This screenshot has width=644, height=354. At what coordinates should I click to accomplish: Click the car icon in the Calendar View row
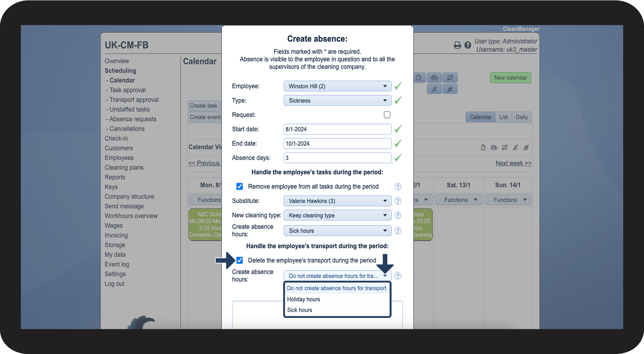[494, 148]
